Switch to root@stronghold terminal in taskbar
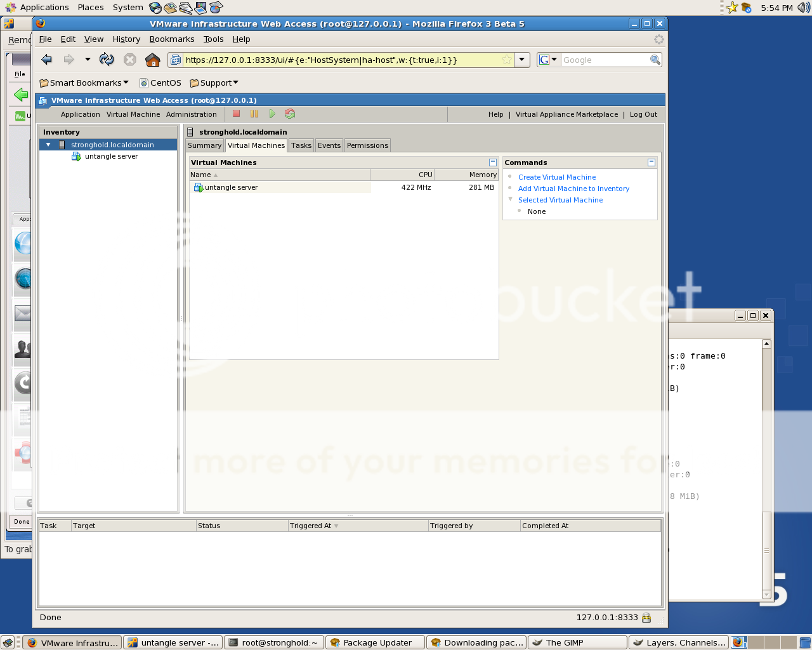 point(274,642)
